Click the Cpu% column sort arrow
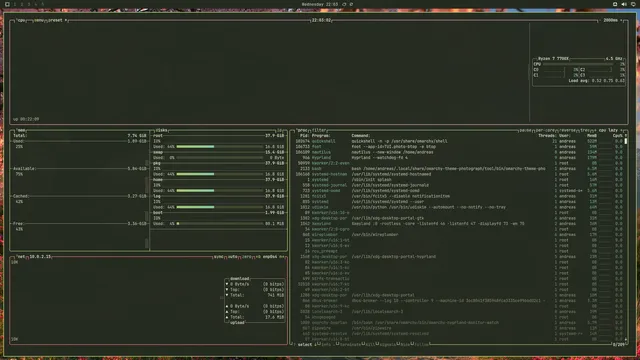The image size is (640, 360). coord(625,136)
